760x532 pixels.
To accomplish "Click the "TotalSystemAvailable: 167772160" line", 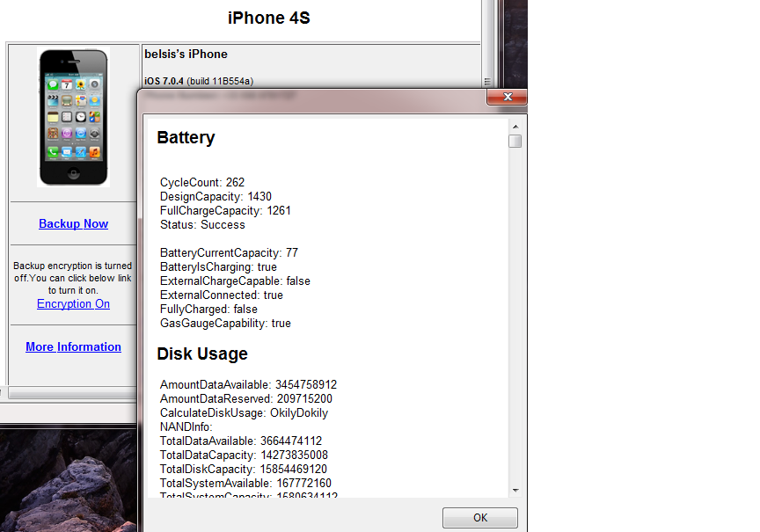I will pyautogui.click(x=245, y=483).
